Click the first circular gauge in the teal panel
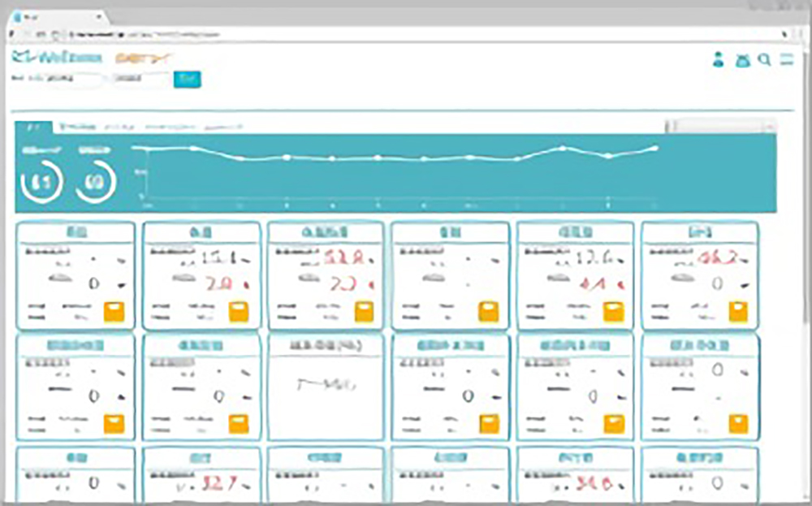Viewport: 812px width, 506px height. point(42,181)
